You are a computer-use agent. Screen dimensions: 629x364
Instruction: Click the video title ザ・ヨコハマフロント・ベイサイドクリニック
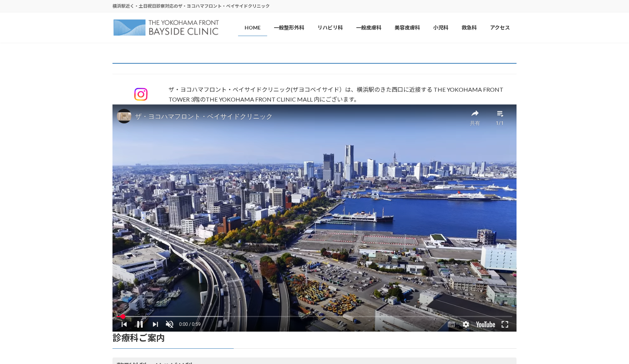click(x=203, y=116)
